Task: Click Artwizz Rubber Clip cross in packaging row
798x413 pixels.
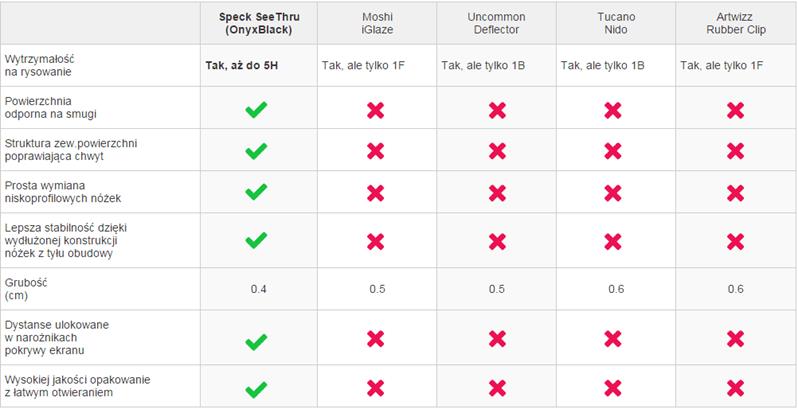Action: tap(735, 389)
